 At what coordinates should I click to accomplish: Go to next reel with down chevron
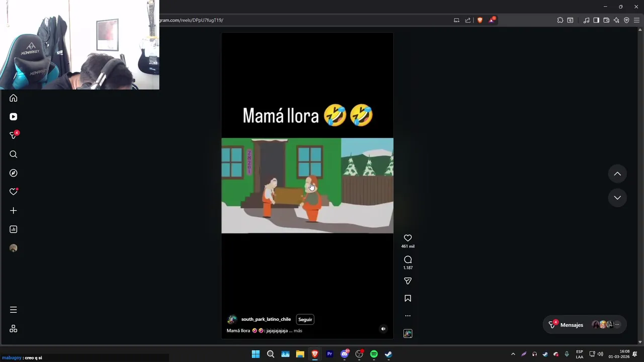[x=617, y=198]
